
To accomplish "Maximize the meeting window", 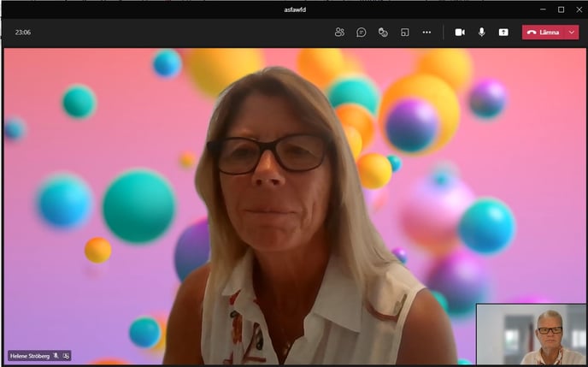I will pos(561,9).
